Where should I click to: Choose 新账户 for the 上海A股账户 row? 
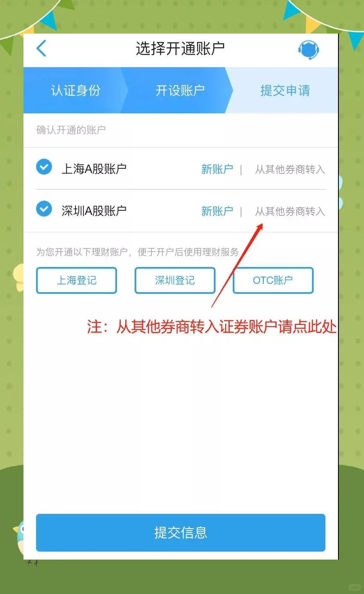(x=217, y=169)
